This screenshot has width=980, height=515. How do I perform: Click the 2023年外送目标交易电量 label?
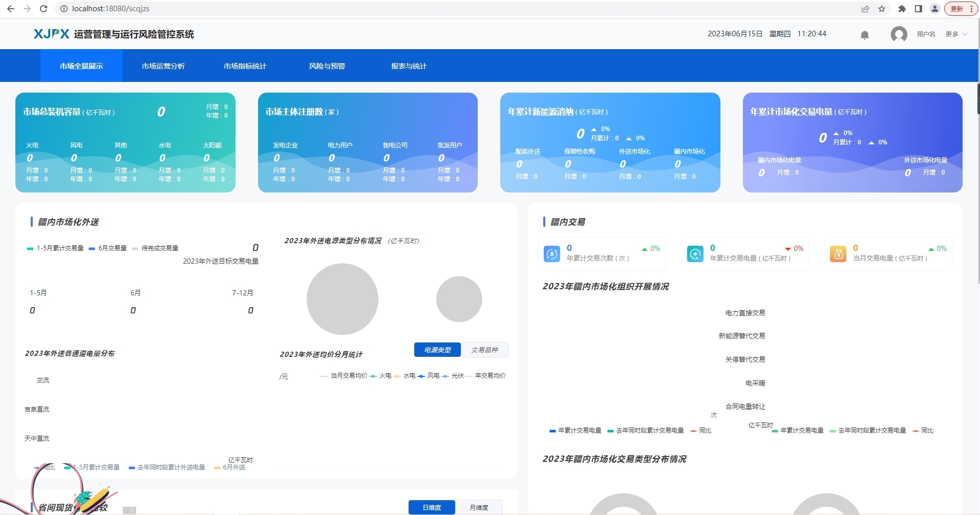(x=221, y=261)
